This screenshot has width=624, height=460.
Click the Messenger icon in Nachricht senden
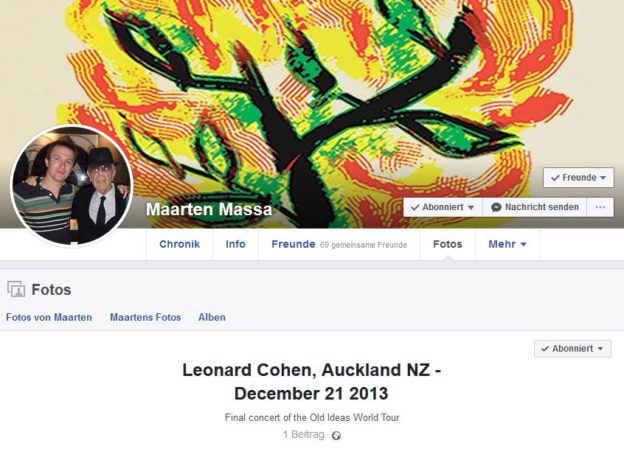[496, 207]
